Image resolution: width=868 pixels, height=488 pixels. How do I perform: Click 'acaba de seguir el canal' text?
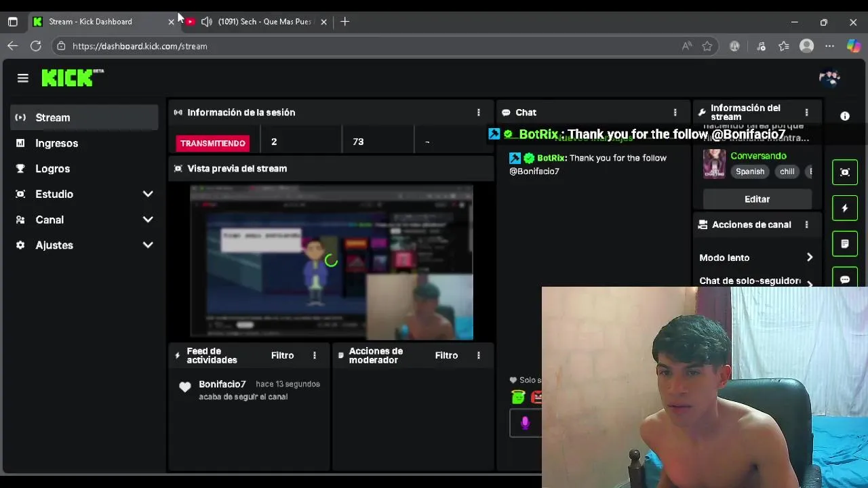click(x=243, y=396)
